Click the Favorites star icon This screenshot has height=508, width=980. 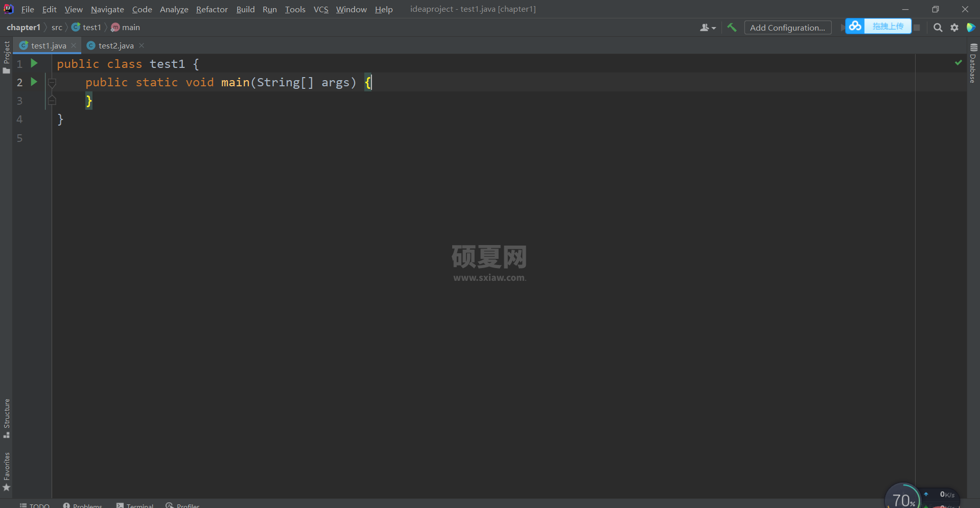point(7,488)
